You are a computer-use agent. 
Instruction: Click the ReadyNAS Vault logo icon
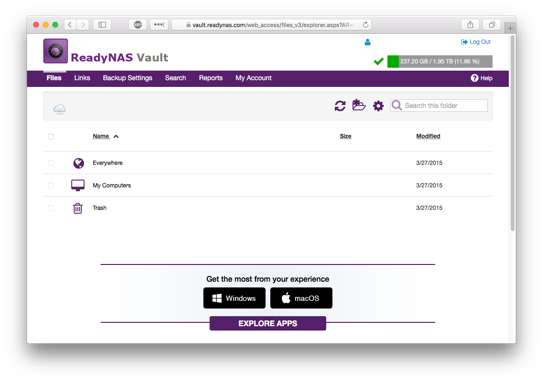[55, 51]
